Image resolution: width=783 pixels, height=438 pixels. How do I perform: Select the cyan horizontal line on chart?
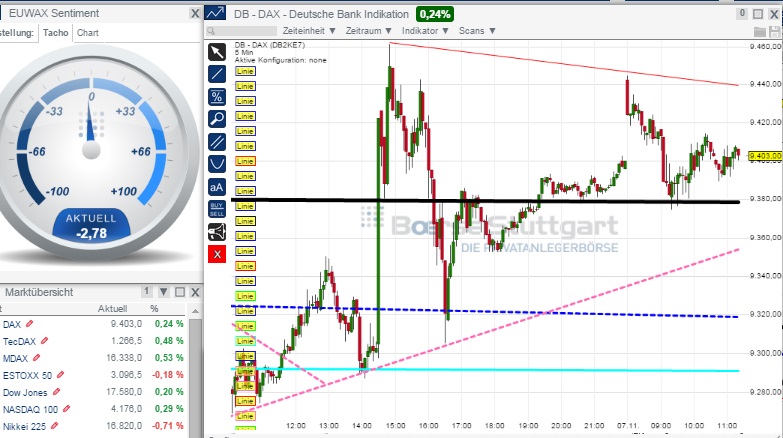point(484,370)
